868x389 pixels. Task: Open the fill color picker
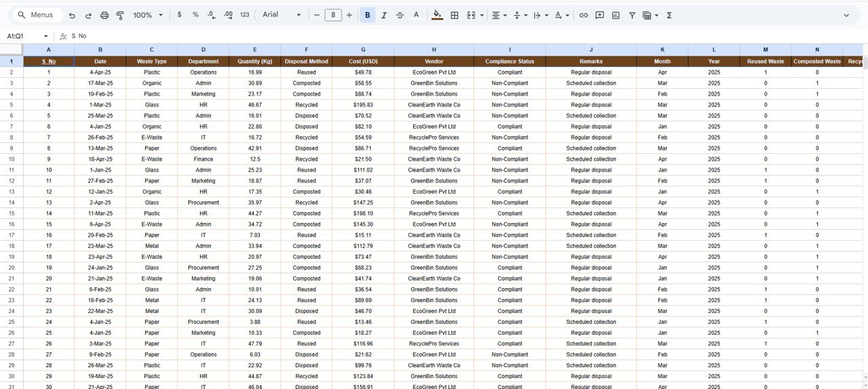pyautogui.click(x=437, y=15)
